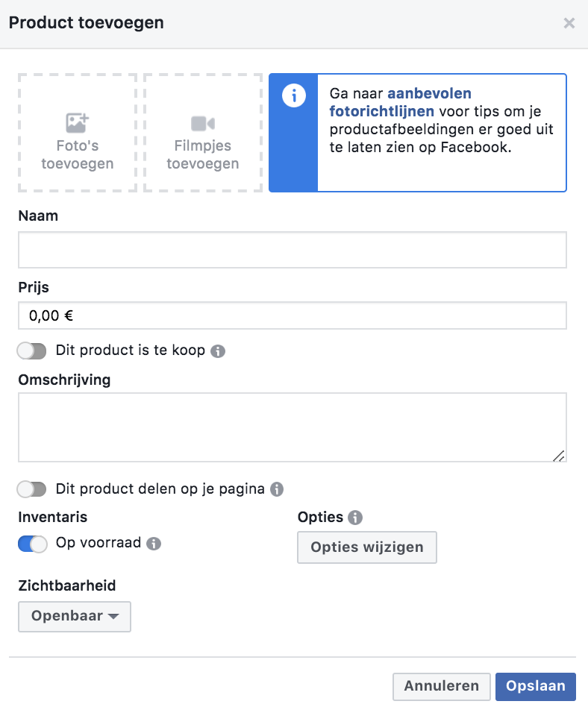Click the 'Opties wijzigen' button

pos(366,547)
